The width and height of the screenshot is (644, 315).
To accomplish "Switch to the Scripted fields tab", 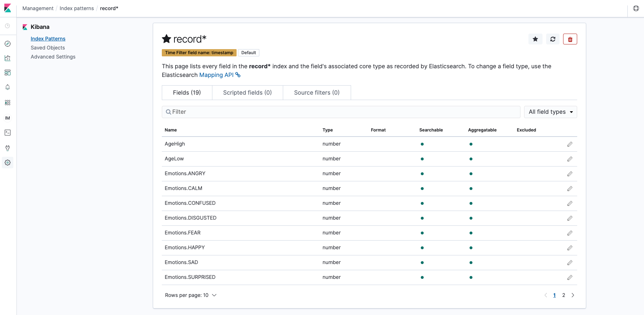I will click(x=247, y=92).
